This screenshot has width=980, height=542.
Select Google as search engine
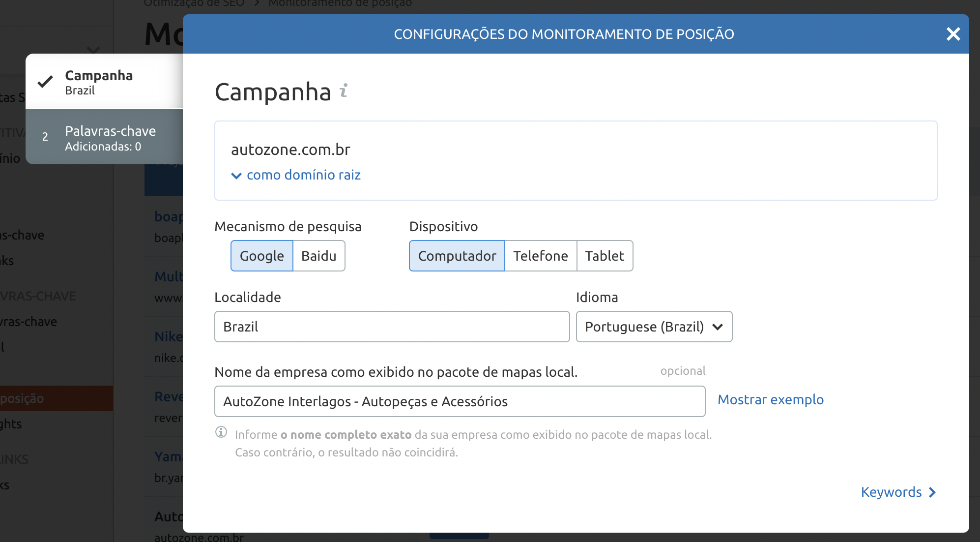click(262, 256)
